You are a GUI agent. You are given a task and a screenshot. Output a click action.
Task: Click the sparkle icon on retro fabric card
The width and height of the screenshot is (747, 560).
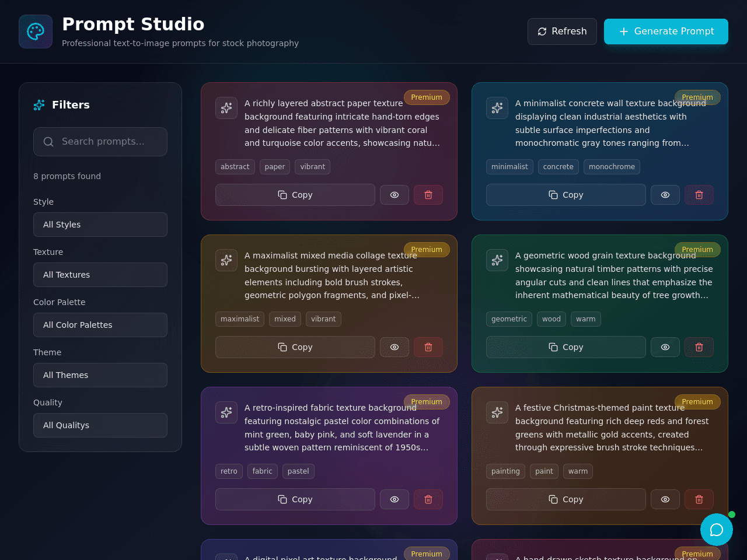[x=226, y=412]
